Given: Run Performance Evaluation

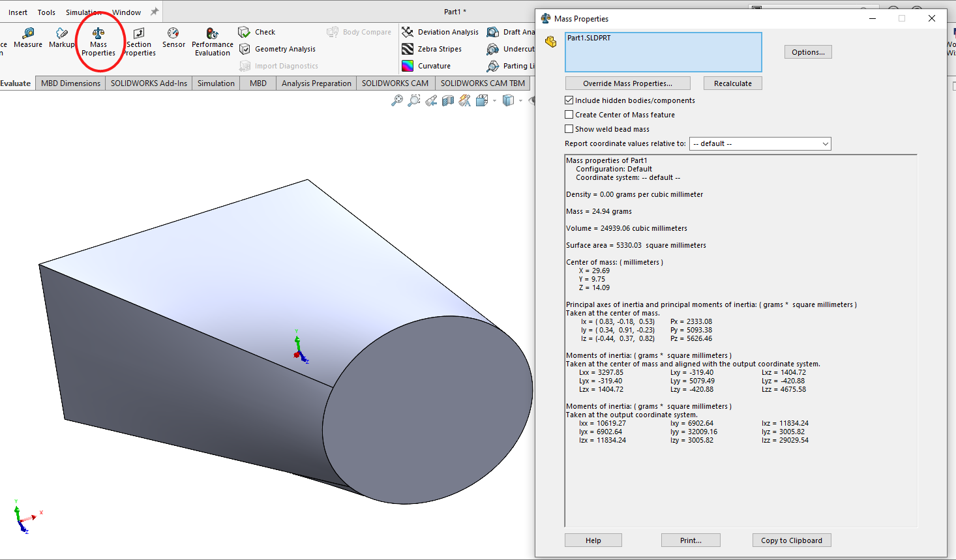Looking at the screenshot, I should (x=212, y=42).
